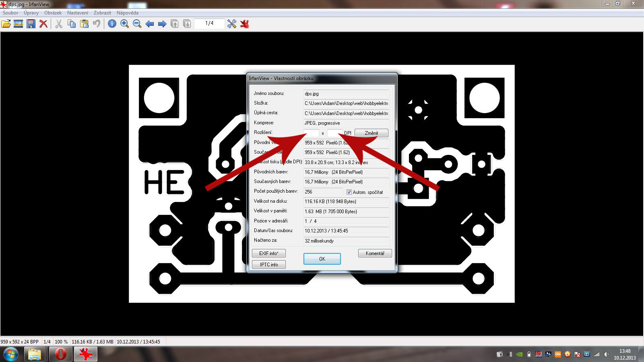Screen dimensions: 644x362
Task: Undo the last change with the undo icon
Action: coord(97,24)
